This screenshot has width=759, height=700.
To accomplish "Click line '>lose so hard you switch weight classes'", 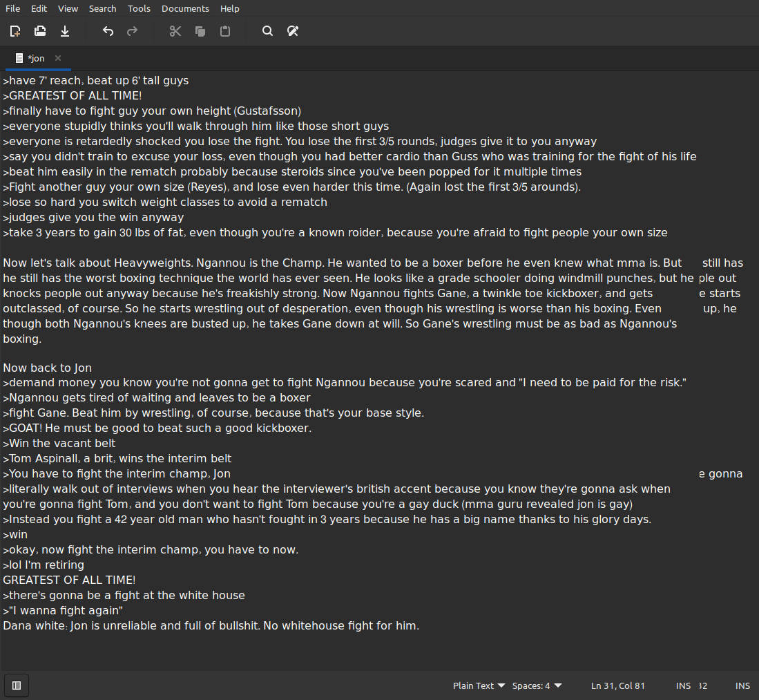I will [165, 202].
